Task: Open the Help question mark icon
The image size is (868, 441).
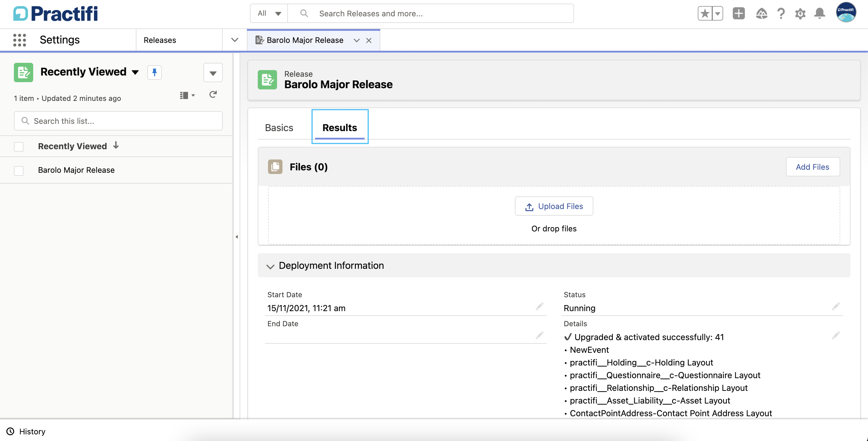Action: click(781, 14)
